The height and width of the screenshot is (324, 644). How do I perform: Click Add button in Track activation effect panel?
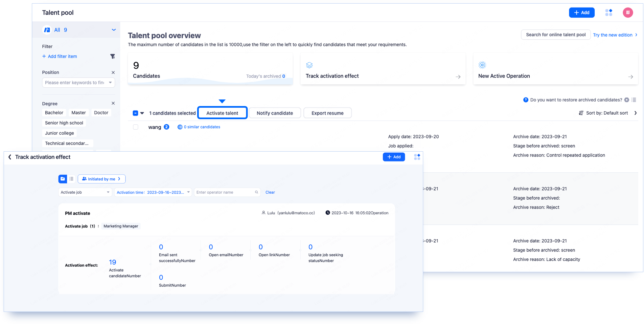click(x=394, y=157)
